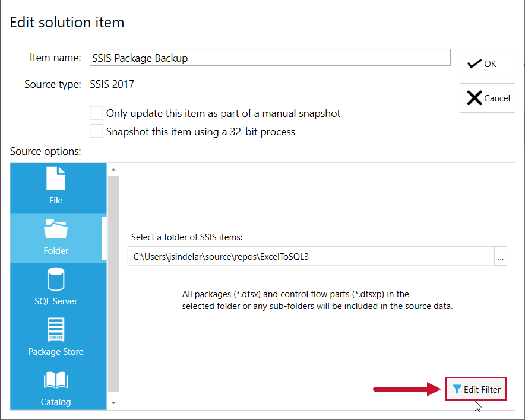
Task: Click the 'Source options:' label
Action: pos(46,151)
